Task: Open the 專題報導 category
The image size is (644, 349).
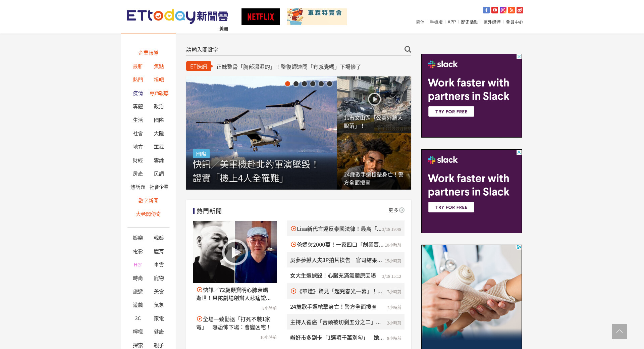Action: [x=159, y=93]
